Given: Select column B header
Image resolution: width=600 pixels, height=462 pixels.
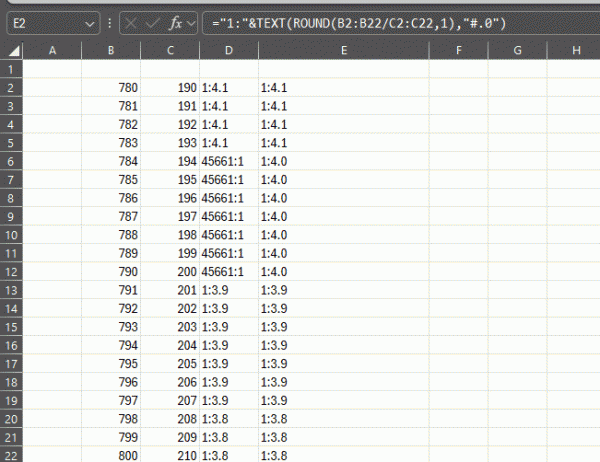Looking at the screenshot, I should 111,50.
